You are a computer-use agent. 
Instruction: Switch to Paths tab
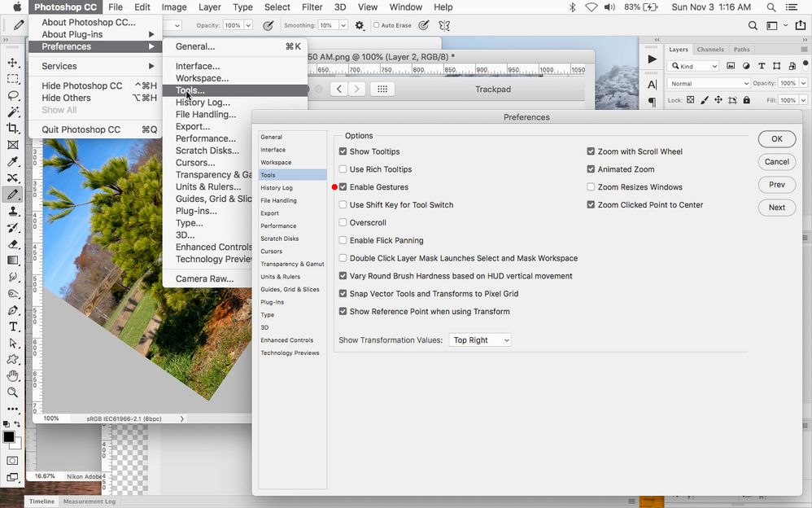click(741, 49)
